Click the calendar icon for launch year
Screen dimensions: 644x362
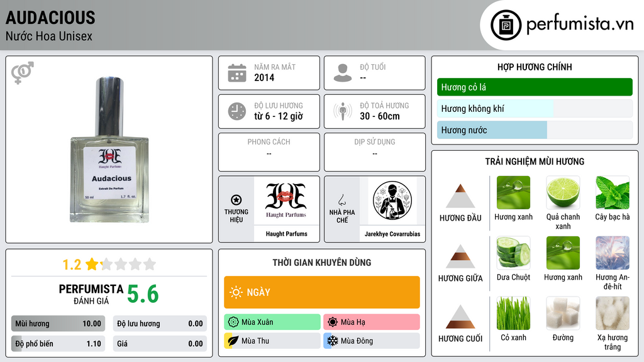pyautogui.click(x=237, y=73)
